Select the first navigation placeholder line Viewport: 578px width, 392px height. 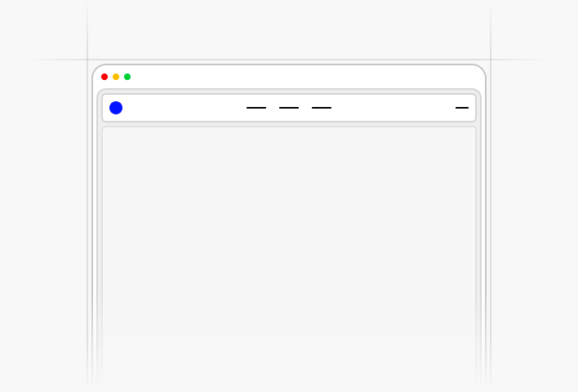[256, 108]
